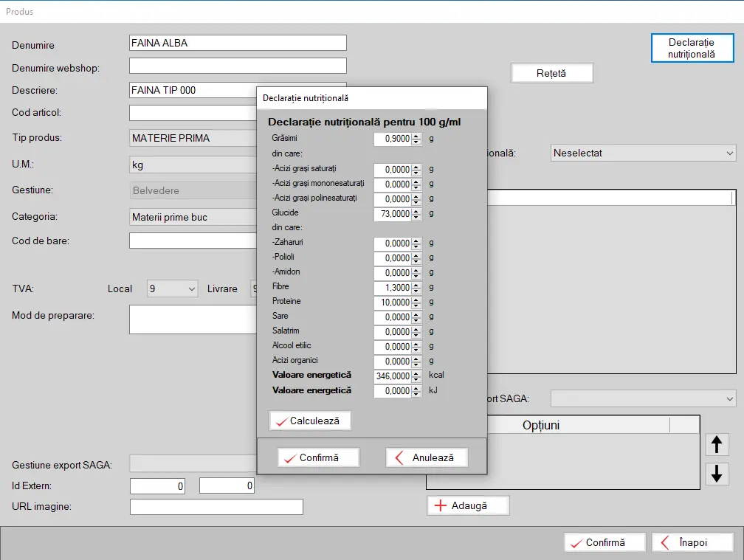Click the Glucide value field 73,0000
The width and height of the screenshot is (744, 560).
pyautogui.click(x=393, y=214)
